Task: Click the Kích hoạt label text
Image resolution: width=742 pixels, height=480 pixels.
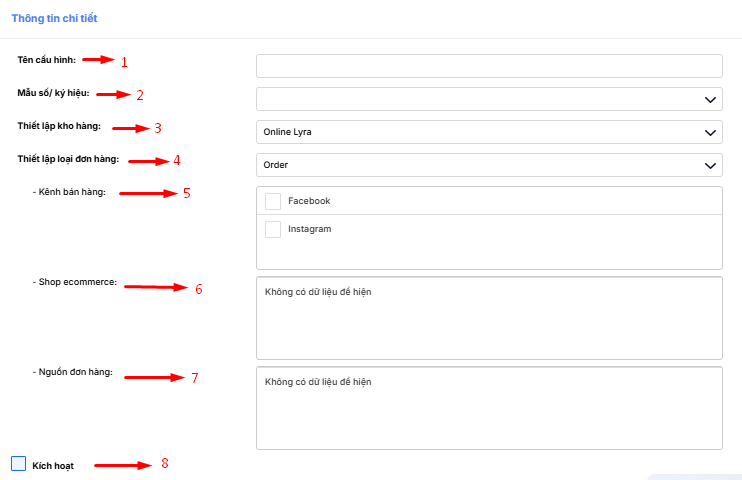Action: [53, 466]
